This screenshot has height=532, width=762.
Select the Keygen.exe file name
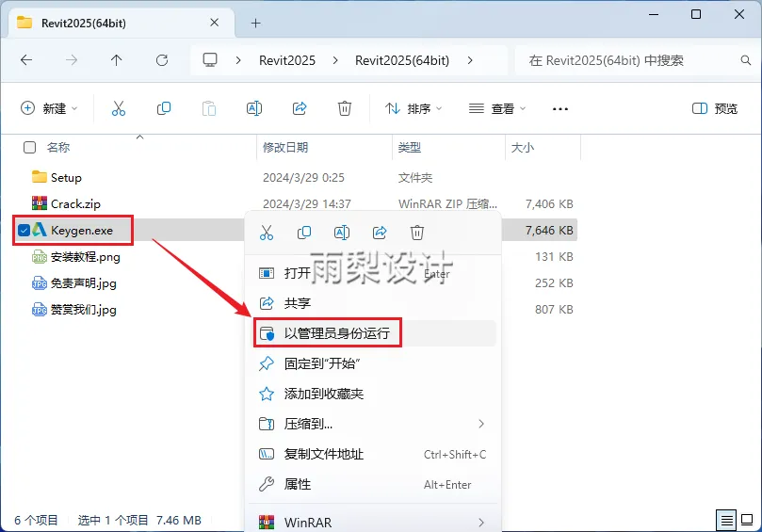point(82,230)
